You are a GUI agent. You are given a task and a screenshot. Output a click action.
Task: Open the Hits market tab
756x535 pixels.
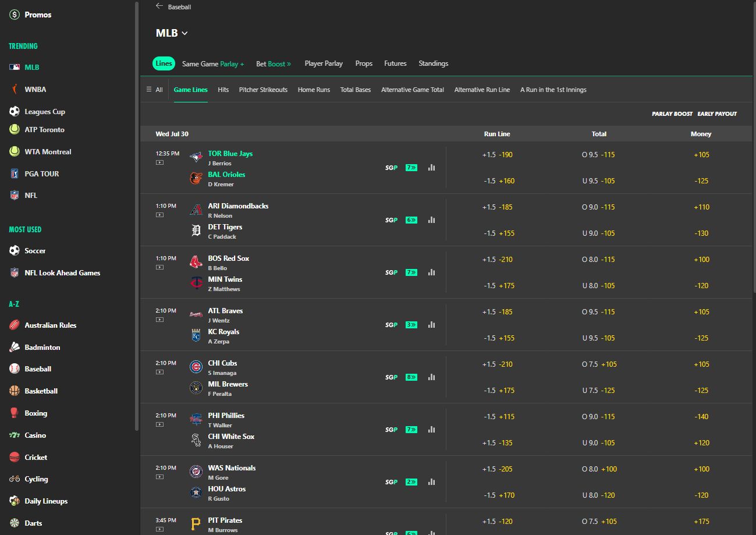tap(223, 90)
